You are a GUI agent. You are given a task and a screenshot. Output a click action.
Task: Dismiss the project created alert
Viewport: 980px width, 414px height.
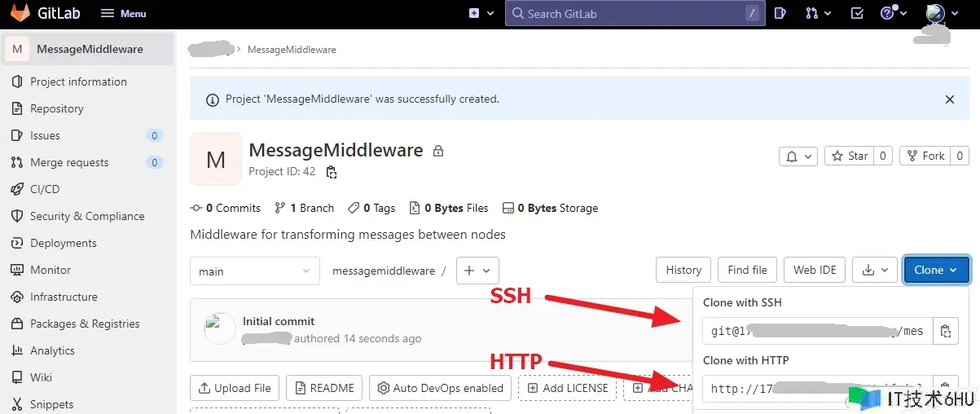949,99
